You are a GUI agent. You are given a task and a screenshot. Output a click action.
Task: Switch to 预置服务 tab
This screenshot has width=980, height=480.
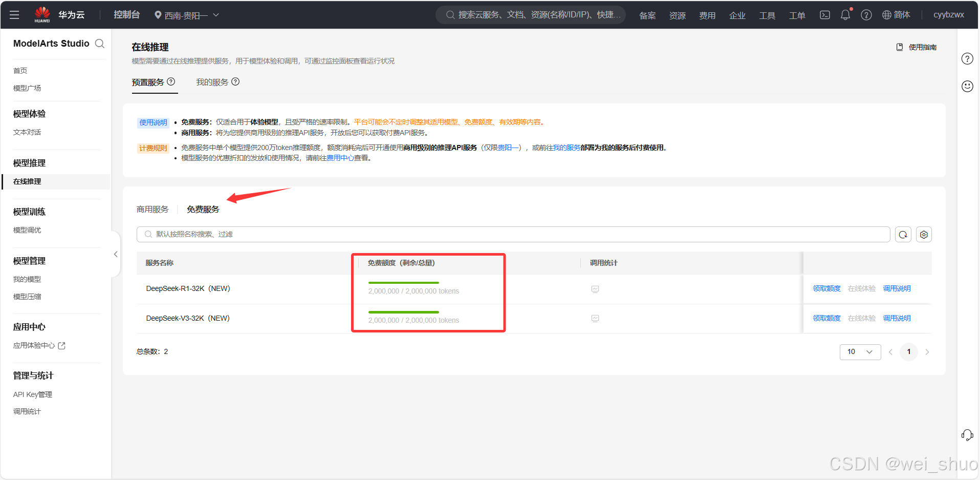tap(148, 82)
